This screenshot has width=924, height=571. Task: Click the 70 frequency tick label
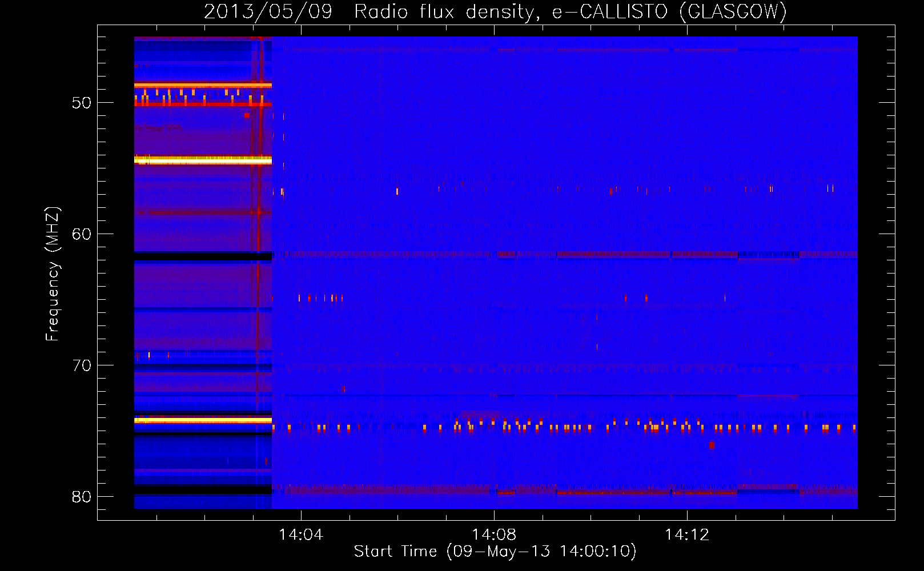tap(81, 365)
